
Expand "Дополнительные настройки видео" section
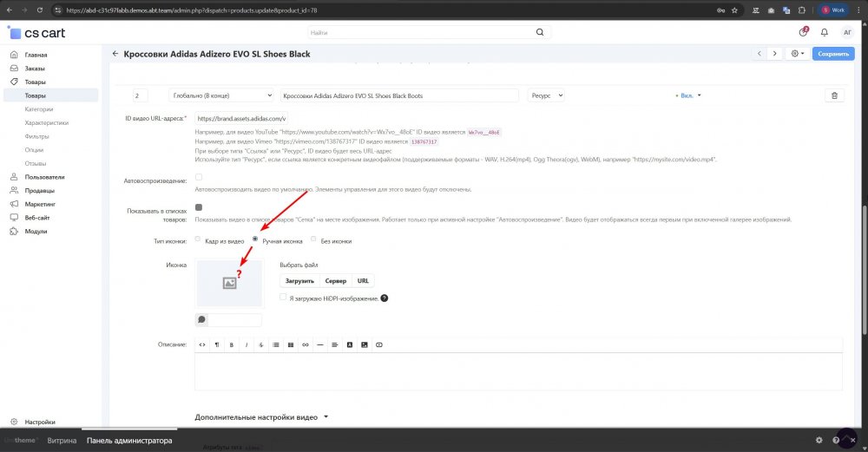click(x=262, y=416)
